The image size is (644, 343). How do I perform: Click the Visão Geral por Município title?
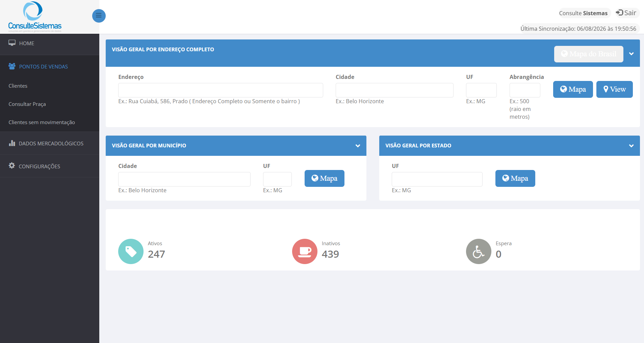tap(149, 145)
